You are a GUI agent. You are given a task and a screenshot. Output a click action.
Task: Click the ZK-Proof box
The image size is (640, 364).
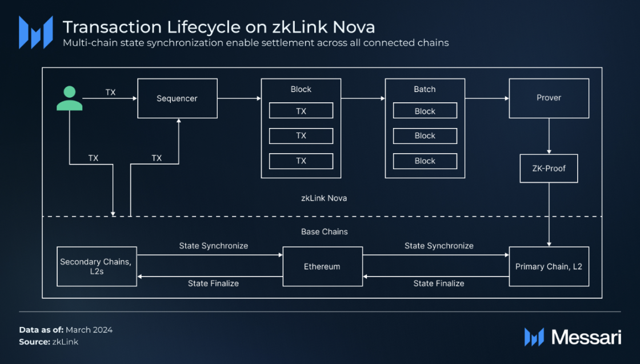[x=549, y=169]
